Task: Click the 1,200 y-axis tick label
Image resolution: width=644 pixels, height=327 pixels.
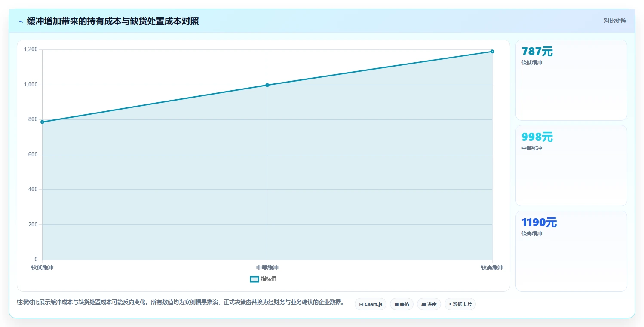Action: point(31,50)
